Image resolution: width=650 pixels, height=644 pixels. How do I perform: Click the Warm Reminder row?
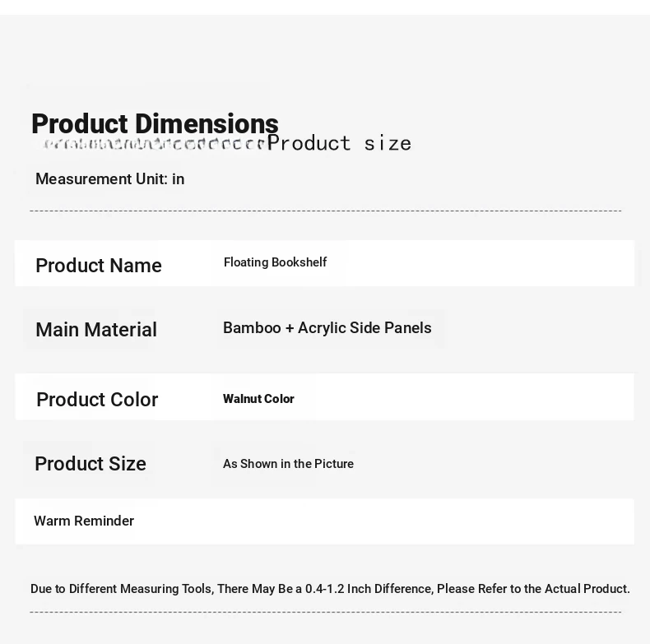tap(324, 521)
